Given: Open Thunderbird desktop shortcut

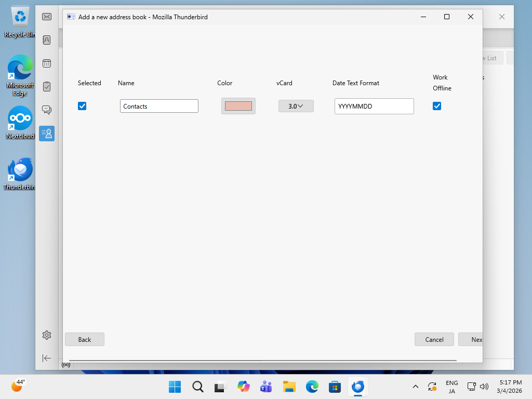Looking at the screenshot, I should (20, 174).
